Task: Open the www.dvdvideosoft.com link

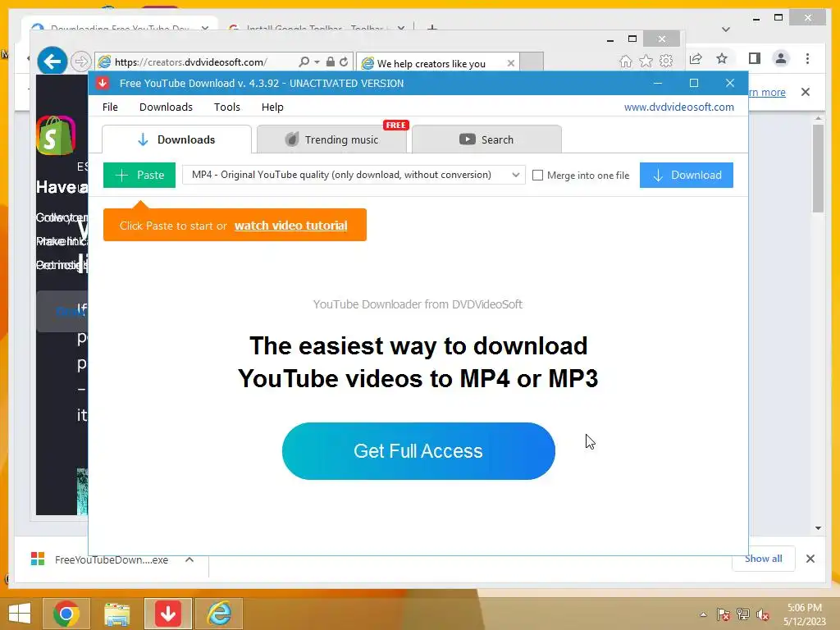Action: click(x=678, y=107)
